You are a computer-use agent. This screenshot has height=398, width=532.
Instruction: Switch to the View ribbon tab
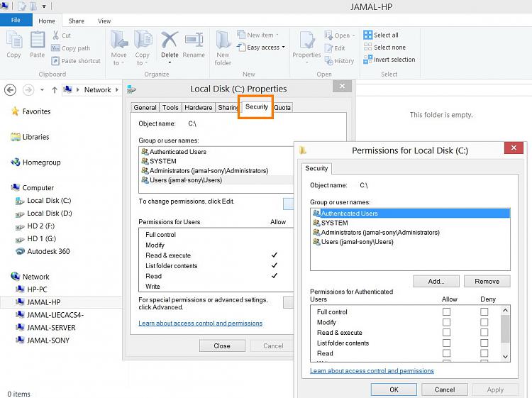point(104,21)
